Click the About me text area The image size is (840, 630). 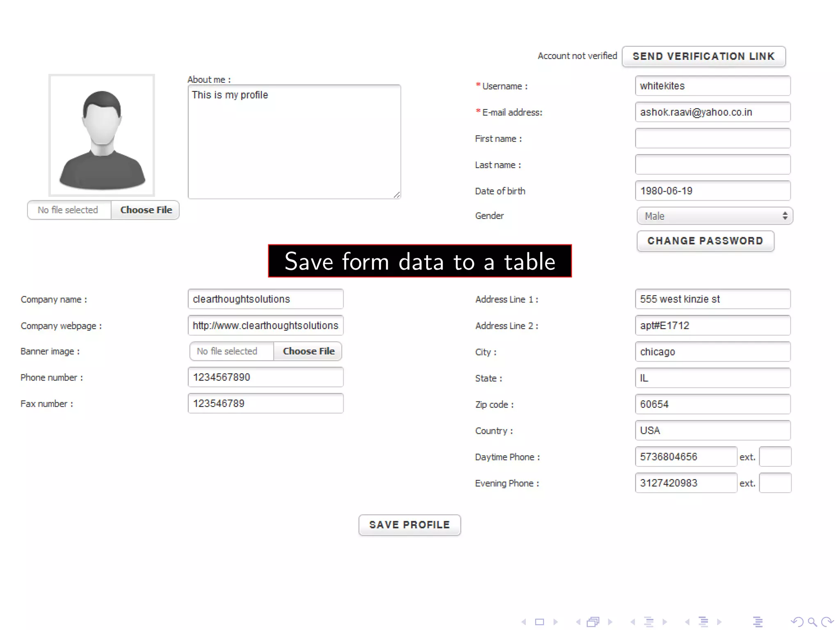pos(294,142)
